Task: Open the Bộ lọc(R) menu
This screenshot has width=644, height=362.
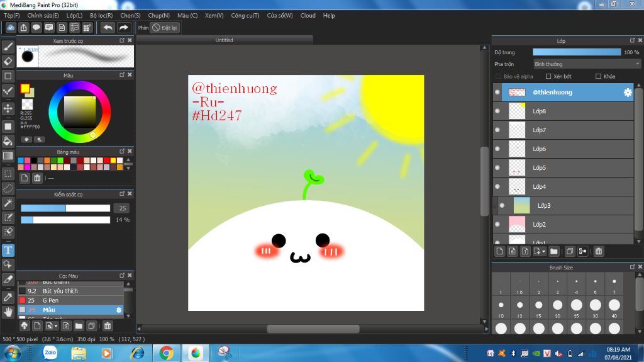Action: [101, 16]
